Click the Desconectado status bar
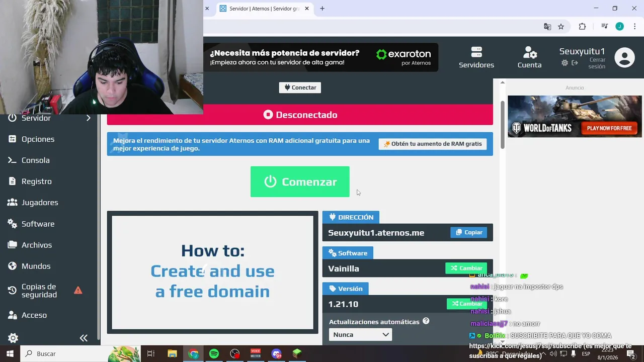The width and height of the screenshot is (644, 362). (300, 115)
